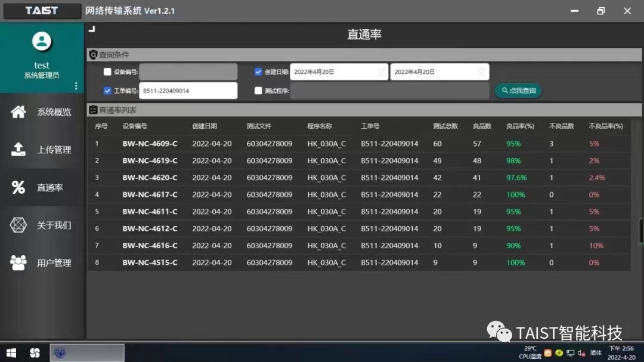Select the running app in taskbar
The width and height of the screenshot is (644, 362).
(x=87, y=352)
